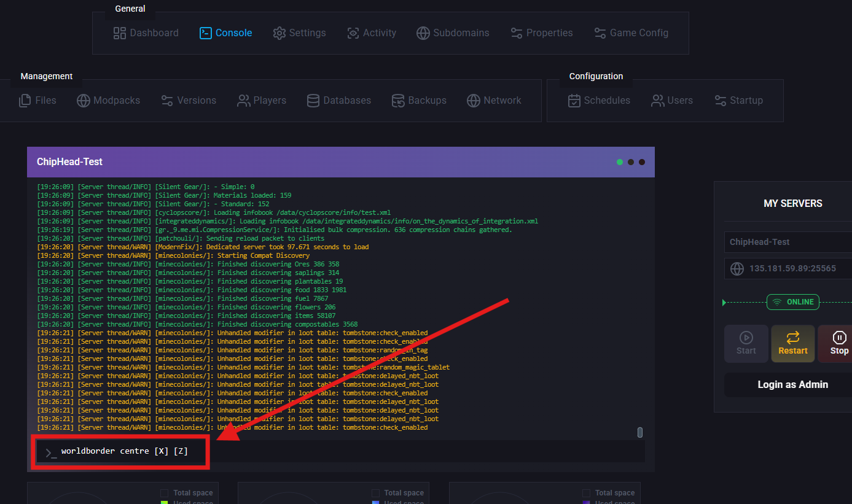Click the integrateddynamics infobook log line
Viewport: 852px width, 504px height.
point(287,221)
